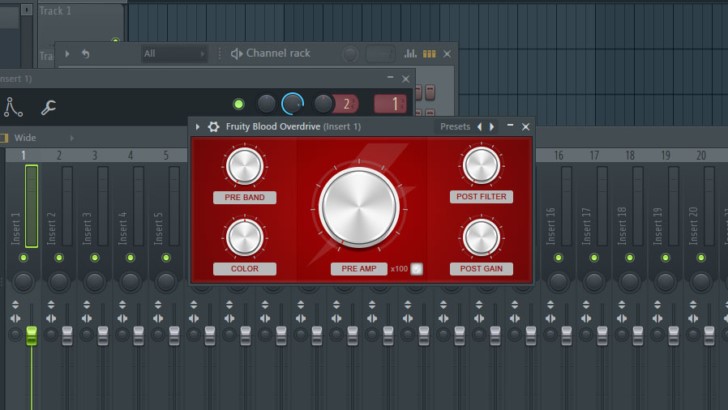Mute Insert 5 with its green light
Screen dimensions: 728x410
point(166,258)
